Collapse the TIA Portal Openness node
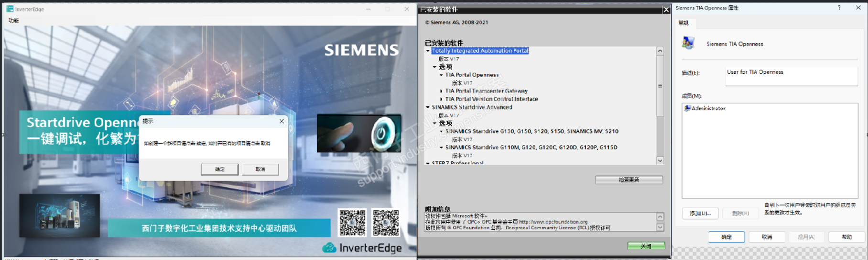 pyautogui.click(x=441, y=75)
